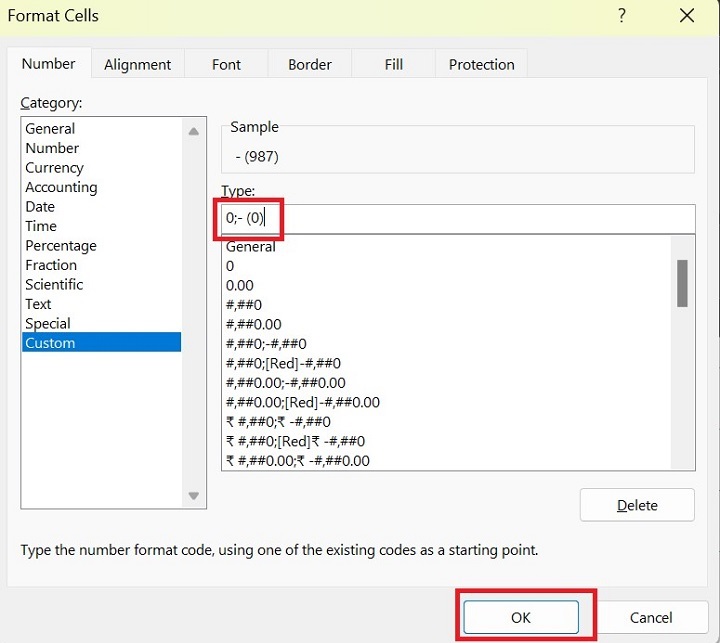This screenshot has height=643, width=720.
Task: Go to the Border tab
Action: tap(310, 65)
